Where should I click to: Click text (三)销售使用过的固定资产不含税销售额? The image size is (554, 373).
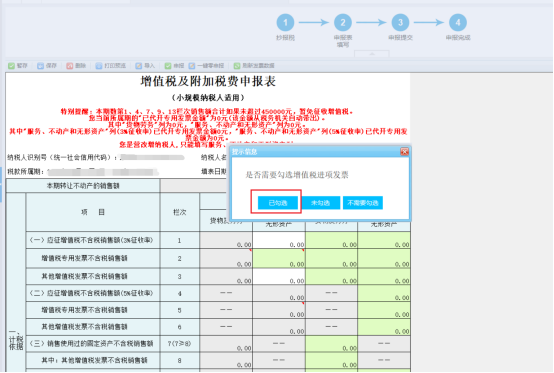pos(91,344)
